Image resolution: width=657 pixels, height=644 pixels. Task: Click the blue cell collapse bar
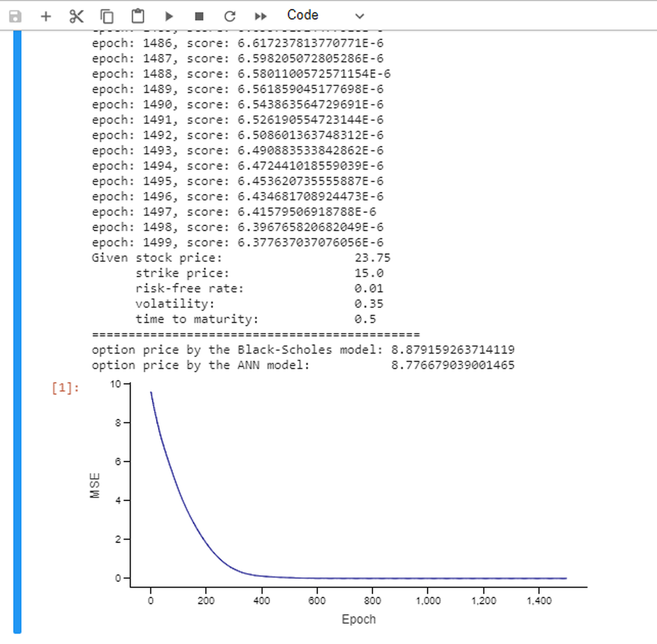(x=17, y=331)
